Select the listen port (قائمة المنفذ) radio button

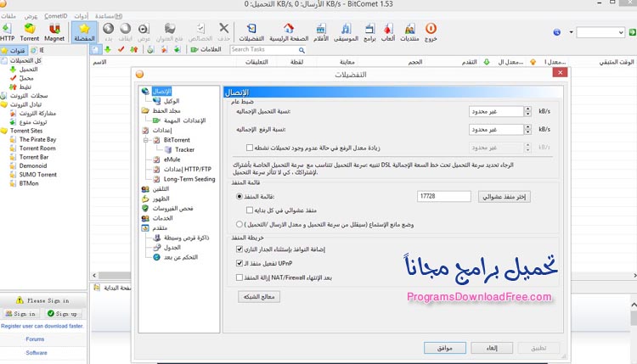240,196
